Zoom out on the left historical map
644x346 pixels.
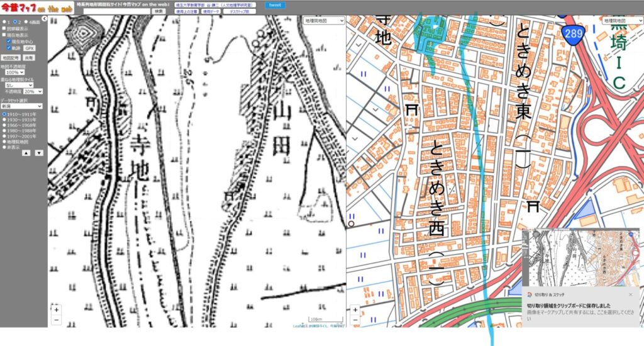point(56,320)
